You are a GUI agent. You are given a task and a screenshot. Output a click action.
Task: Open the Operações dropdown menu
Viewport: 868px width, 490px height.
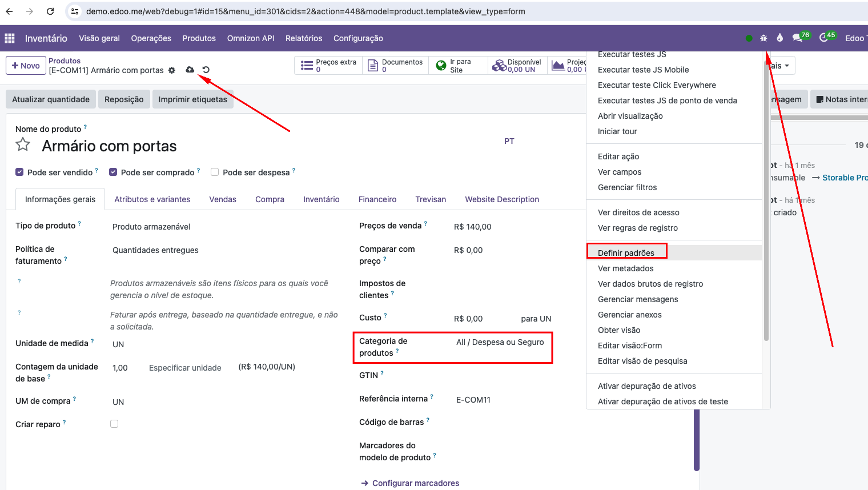coord(151,38)
